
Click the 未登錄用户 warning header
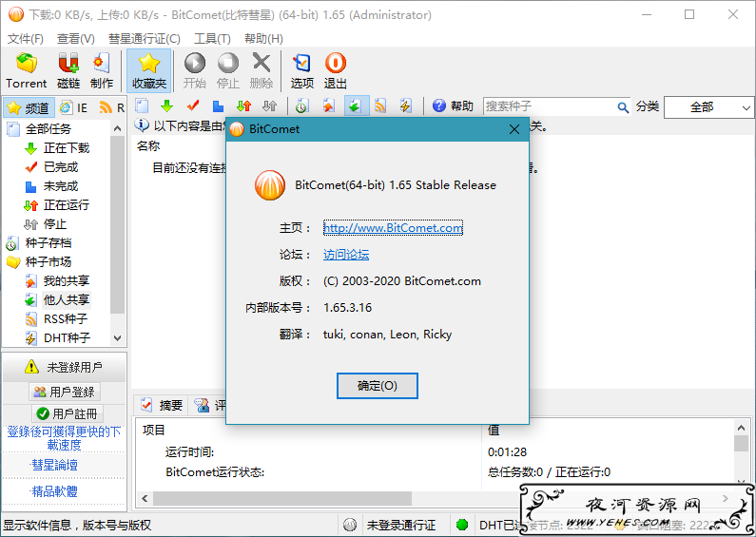tap(64, 367)
